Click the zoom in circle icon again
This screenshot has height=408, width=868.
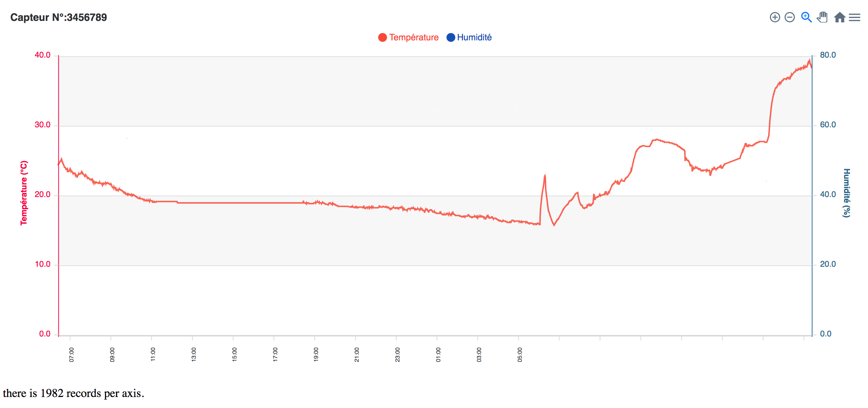tap(774, 17)
